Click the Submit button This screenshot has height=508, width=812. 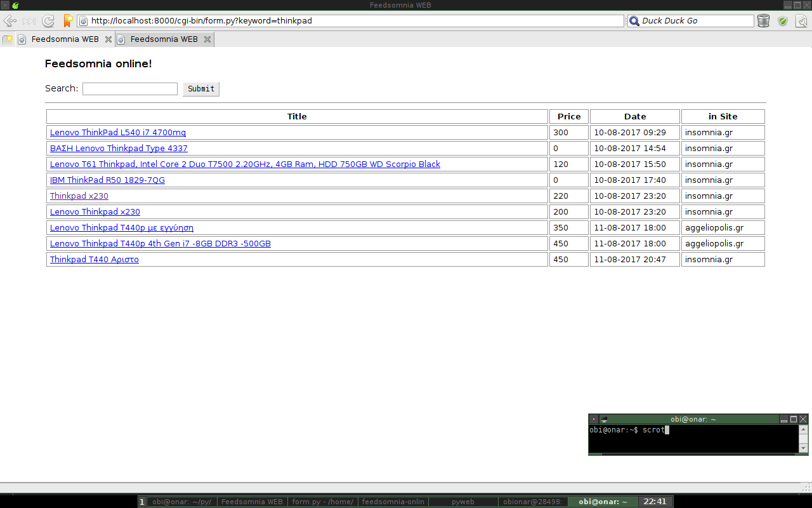click(201, 89)
